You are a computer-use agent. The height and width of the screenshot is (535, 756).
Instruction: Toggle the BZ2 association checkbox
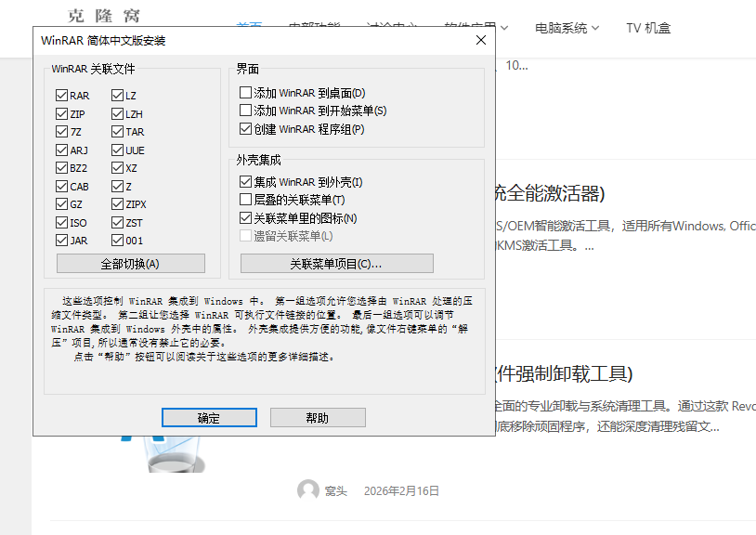pyautogui.click(x=61, y=168)
